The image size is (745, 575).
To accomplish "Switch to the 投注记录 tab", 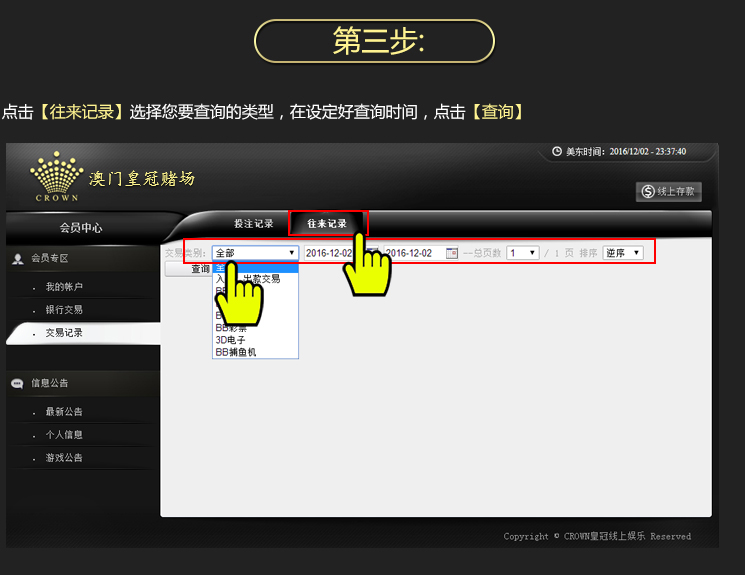I will coord(253,224).
